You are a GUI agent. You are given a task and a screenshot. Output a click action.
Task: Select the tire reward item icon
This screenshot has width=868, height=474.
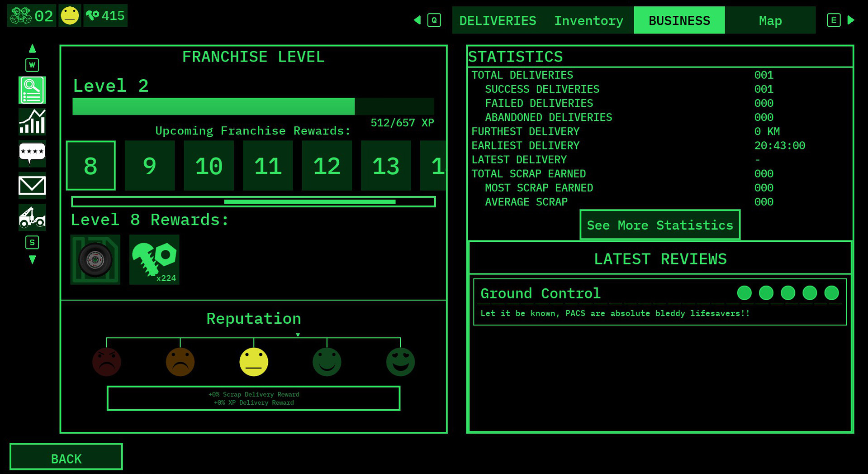[x=95, y=259]
